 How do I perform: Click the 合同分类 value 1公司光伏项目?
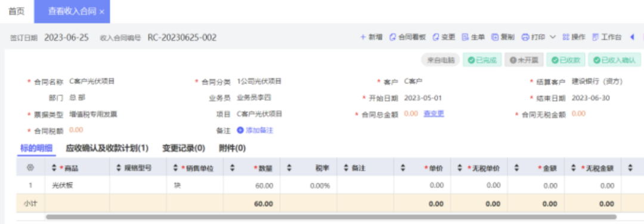pos(259,81)
